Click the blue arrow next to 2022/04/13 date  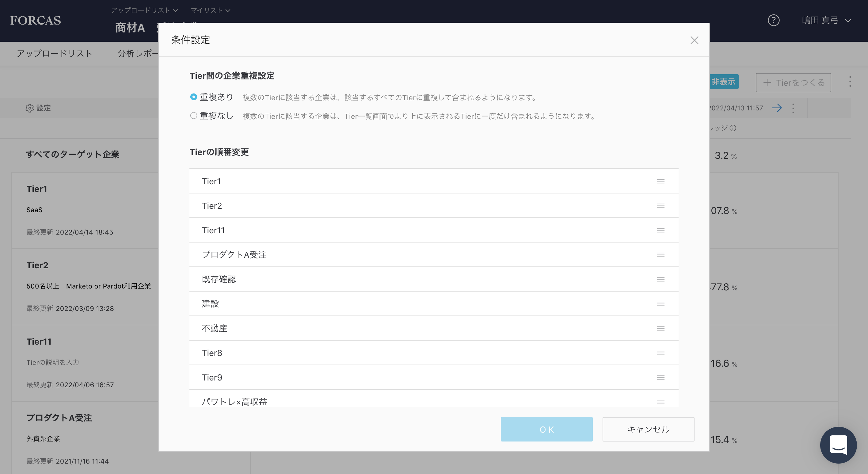777,108
